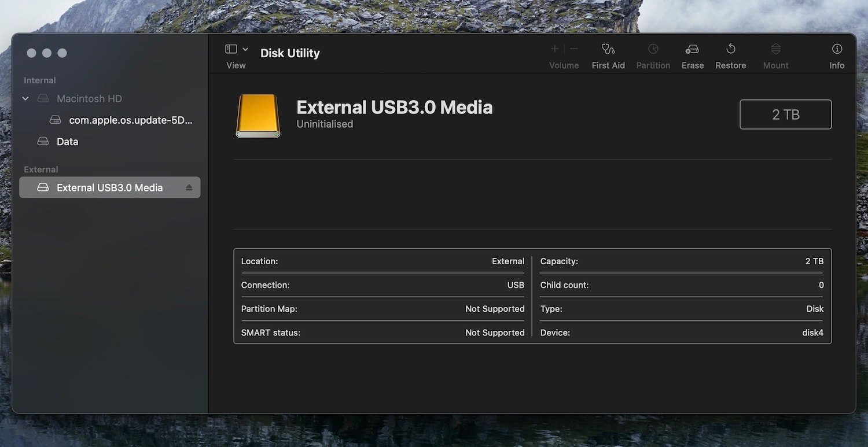The width and height of the screenshot is (868, 447).
Task: Click the 'Child count:' label
Action: point(564,285)
